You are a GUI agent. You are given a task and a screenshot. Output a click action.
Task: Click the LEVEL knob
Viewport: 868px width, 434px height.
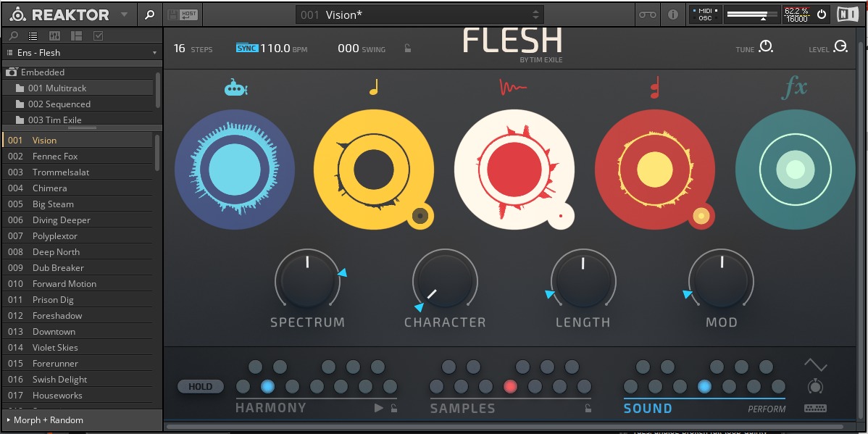tap(840, 46)
